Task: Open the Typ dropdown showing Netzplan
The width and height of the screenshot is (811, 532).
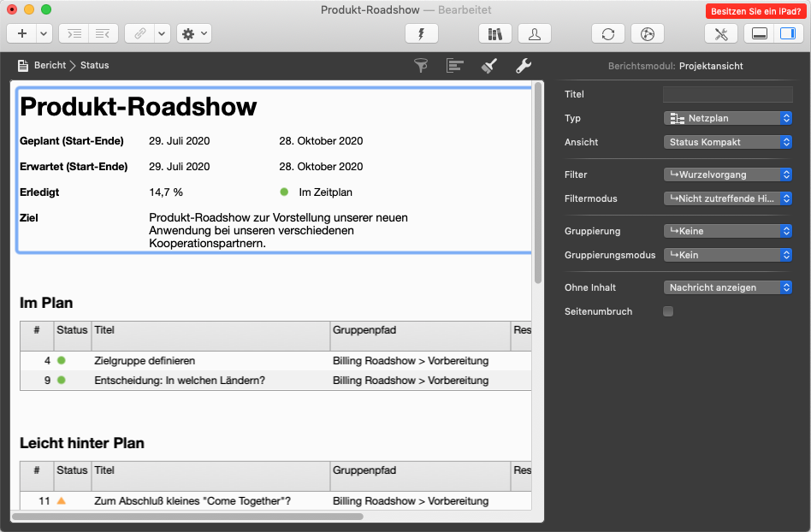Action: point(727,118)
